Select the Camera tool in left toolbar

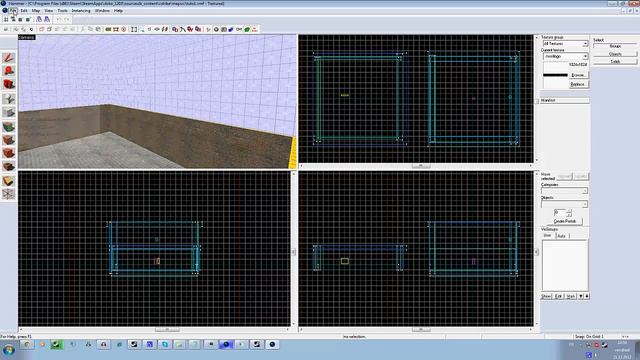coord(9,84)
